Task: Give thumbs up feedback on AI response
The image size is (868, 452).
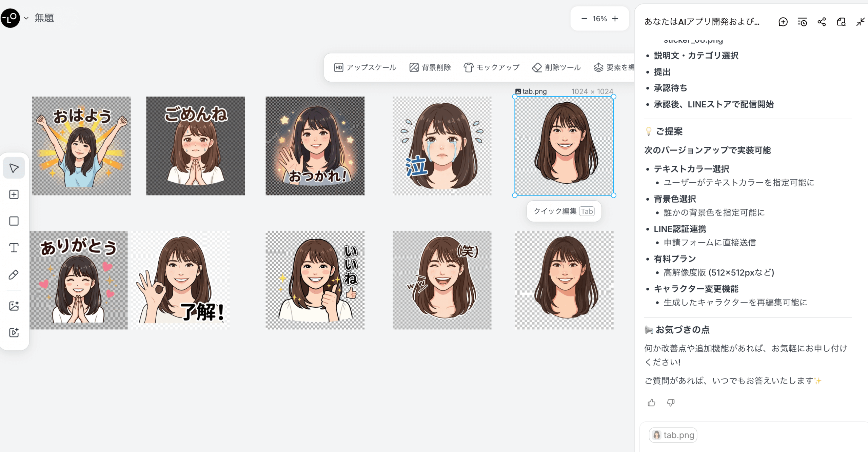Action: (x=651, y=403)
